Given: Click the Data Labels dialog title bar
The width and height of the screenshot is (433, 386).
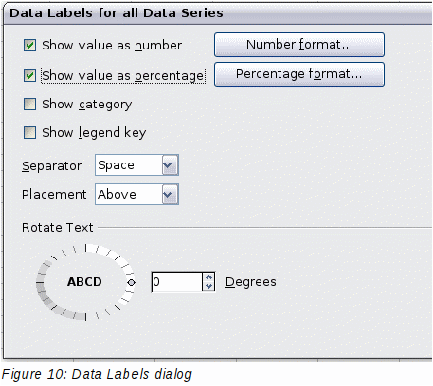Looking at the screenshot, I should point(218,13).
